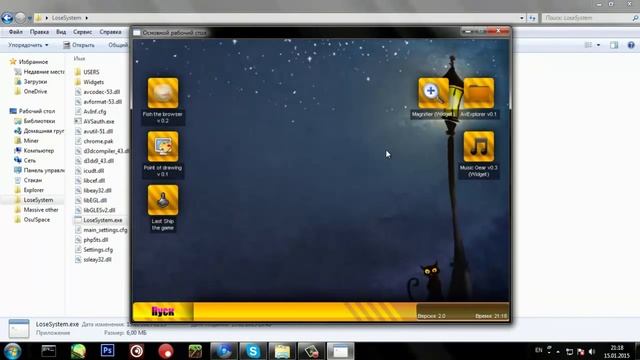640x360 pixels.
Task: Select file main_settings.cfg
Action: coord(101,230)
